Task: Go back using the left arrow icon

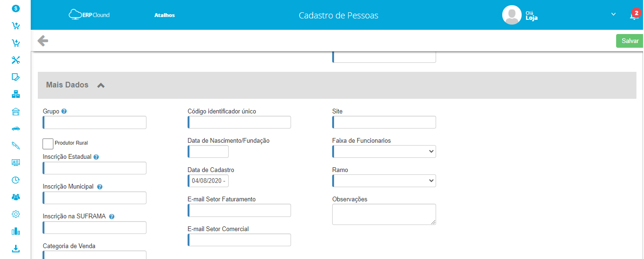Action: 43,41
